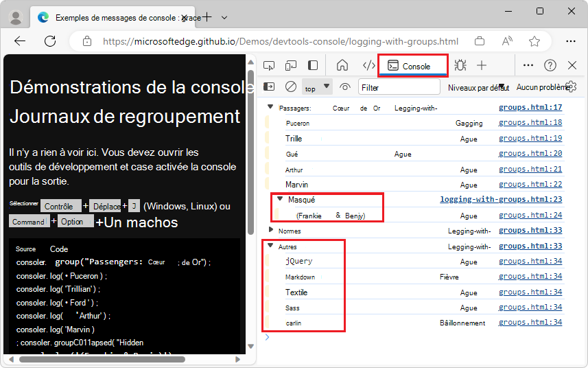Open the top context dropdown
Image resolution: width=588 pixels, height=368 pixels.
(317, 87)
